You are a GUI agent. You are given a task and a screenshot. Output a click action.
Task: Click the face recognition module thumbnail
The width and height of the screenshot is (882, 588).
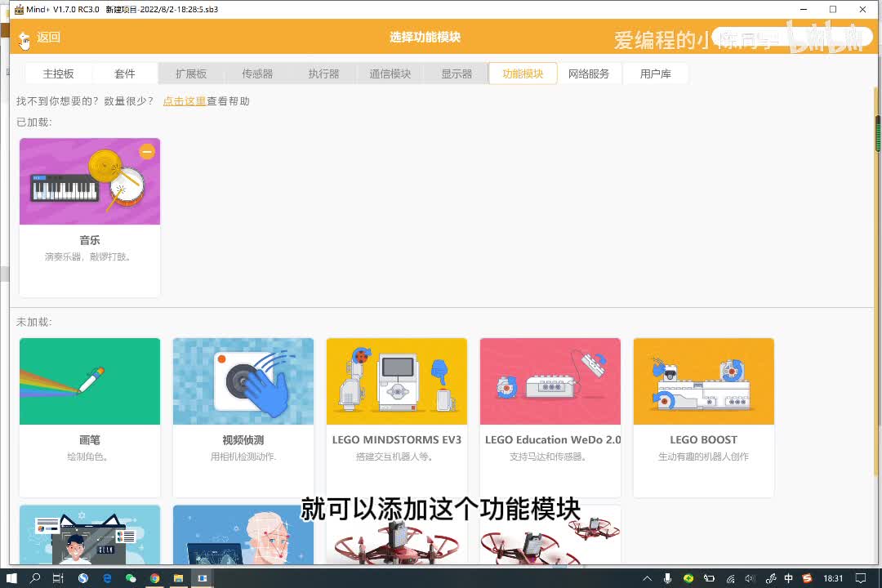243,535
